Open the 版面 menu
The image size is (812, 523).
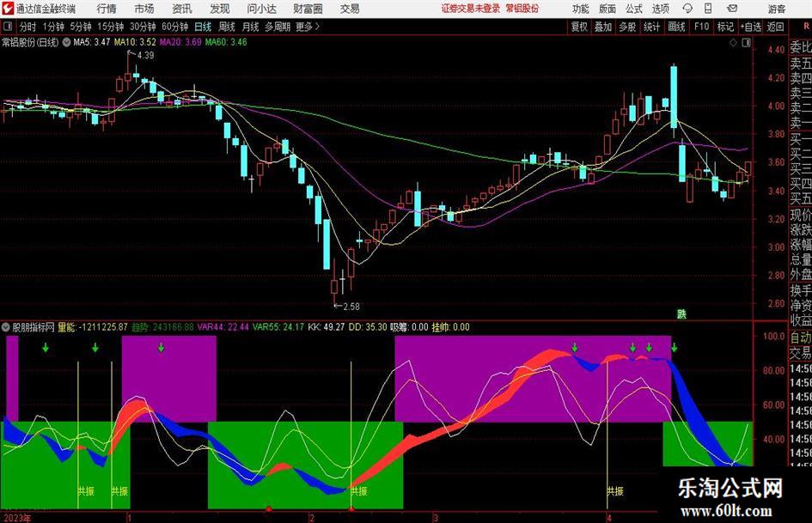click(x=607, y=9)
